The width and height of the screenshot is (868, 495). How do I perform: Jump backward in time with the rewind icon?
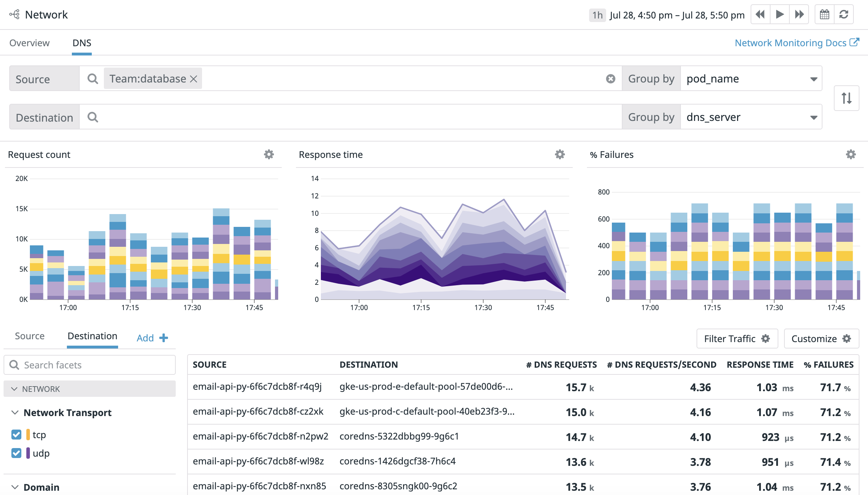pos(760,14)
